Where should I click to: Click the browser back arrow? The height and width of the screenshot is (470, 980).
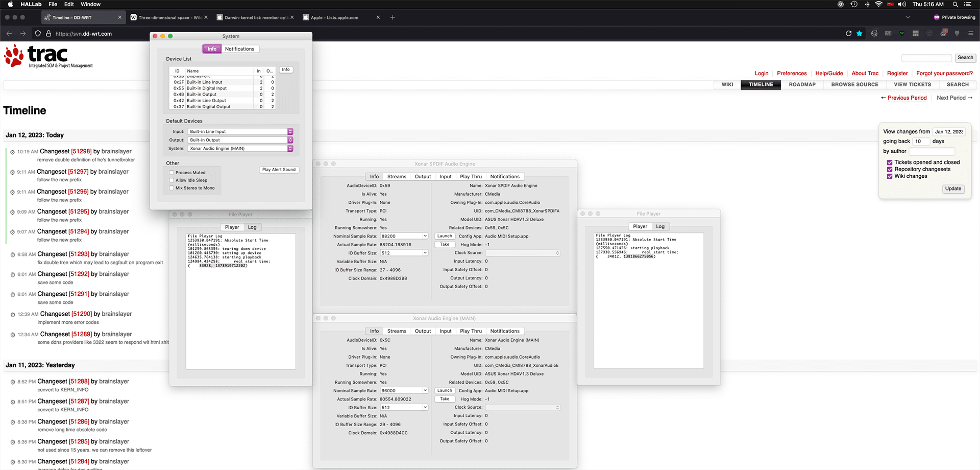click(9, 34)
